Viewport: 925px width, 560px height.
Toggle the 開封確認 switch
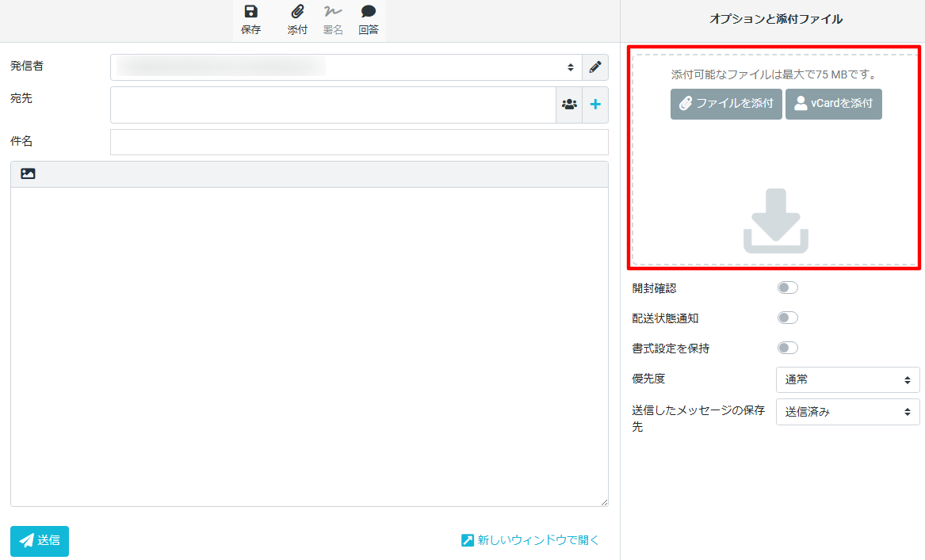coord(788,288)
